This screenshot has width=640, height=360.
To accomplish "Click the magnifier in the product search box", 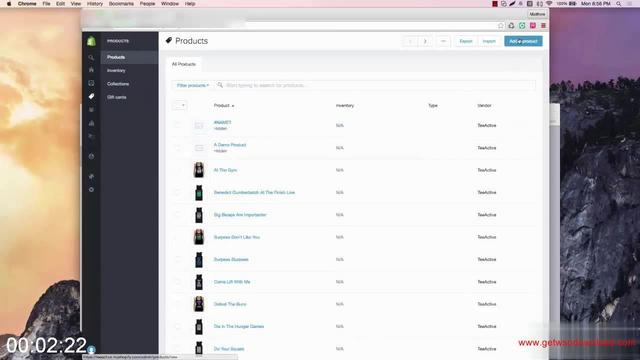I will (220, 85).
